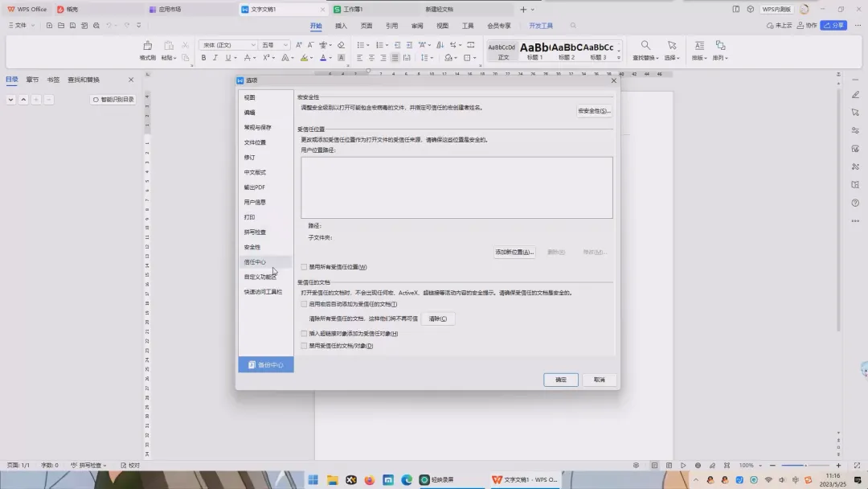Check 插入超链接对象添加为受信任对象(H) checkbox

click(304, 334)
